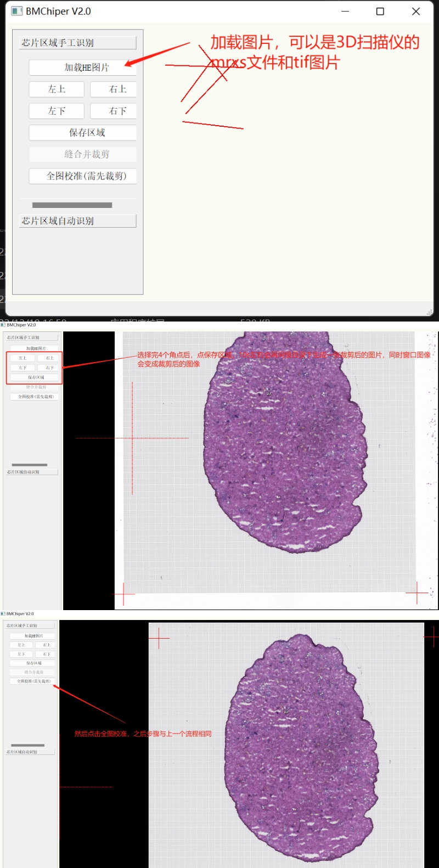This screenshot has width=439, height=868.
Task: Choose 左上 button in the middle window
Action: [x=22, y=358]
